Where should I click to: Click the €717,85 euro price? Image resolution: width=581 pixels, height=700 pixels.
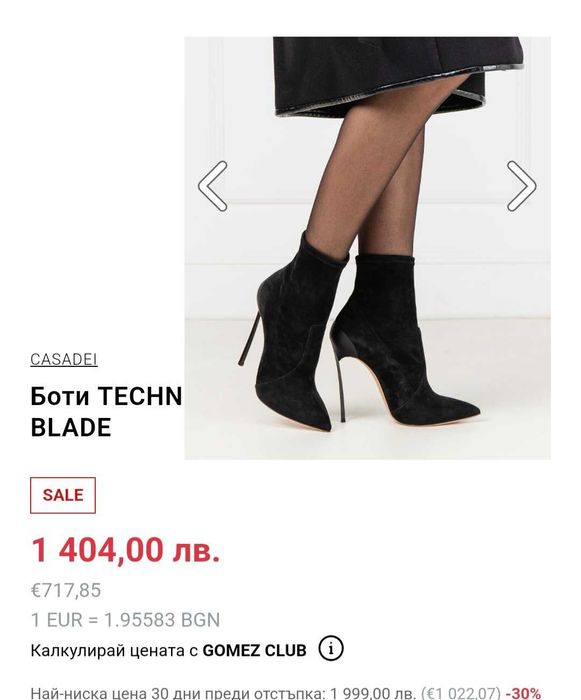(66, 590)
